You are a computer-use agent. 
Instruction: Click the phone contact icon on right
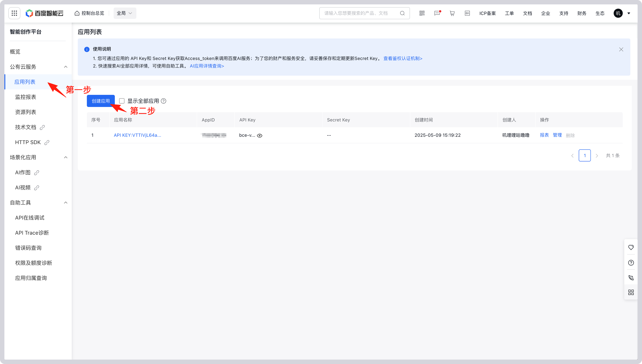pyautogui.click(x=631, y=277)
